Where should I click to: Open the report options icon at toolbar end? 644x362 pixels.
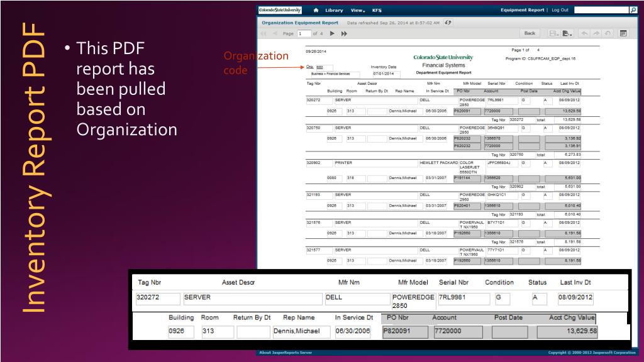[623, 33]
